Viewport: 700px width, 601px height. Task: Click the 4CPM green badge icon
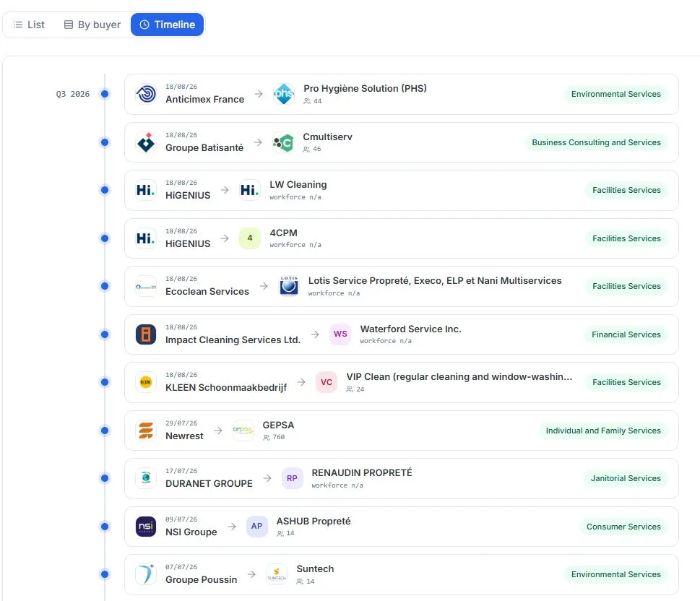pos(249,238)
